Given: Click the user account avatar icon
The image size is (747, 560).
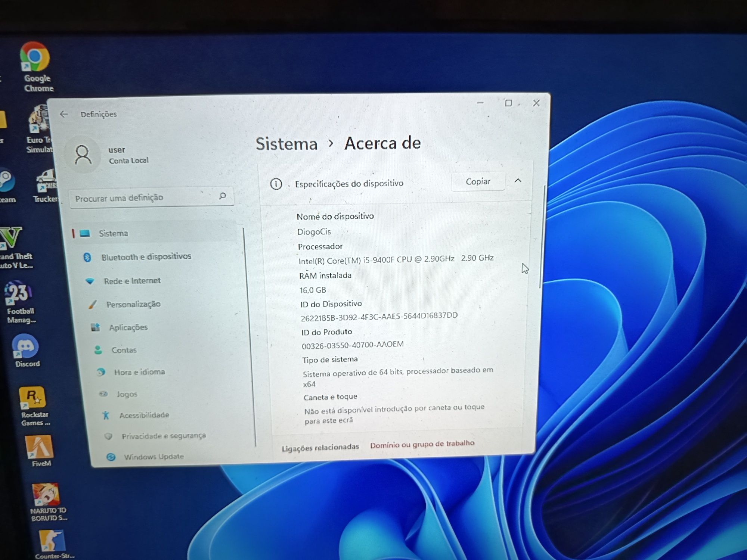Looking at the screenshot, I should coord(83,154).
